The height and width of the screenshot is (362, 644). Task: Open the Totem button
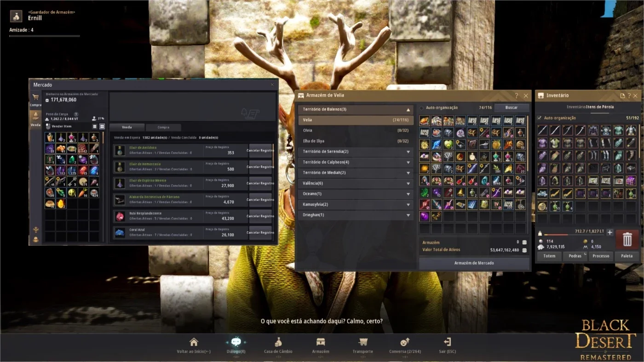click(x=549, y=256)
